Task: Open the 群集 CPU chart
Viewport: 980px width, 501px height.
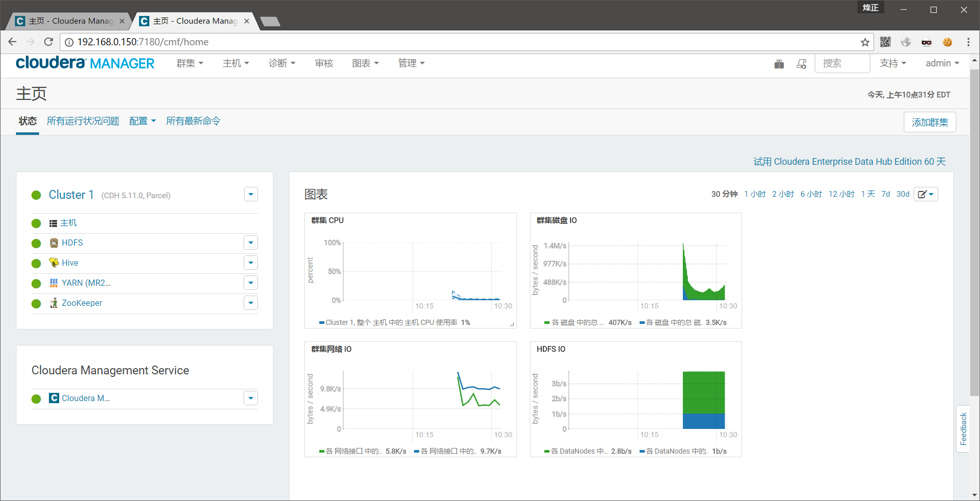Action: pyautogui.click(x=410, y=270)
